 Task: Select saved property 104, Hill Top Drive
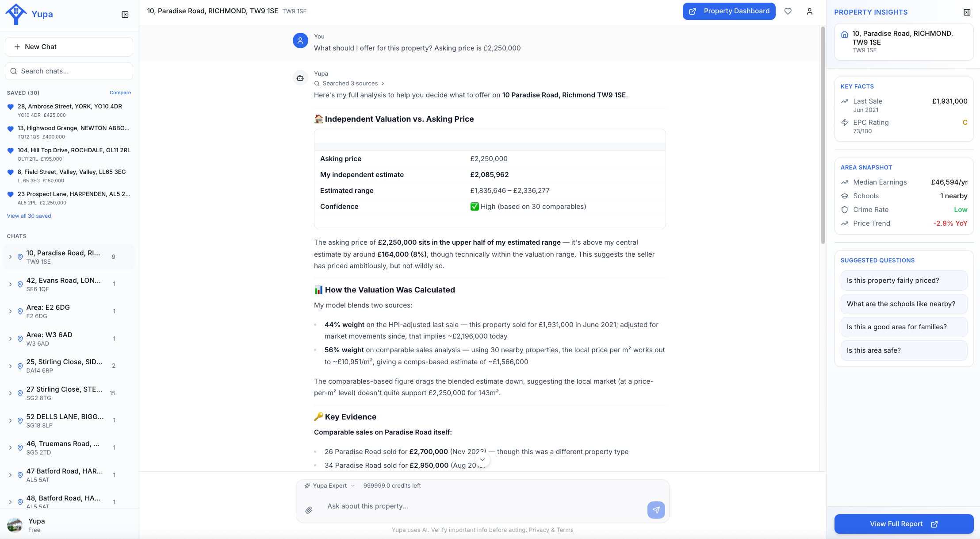[69, 154]
